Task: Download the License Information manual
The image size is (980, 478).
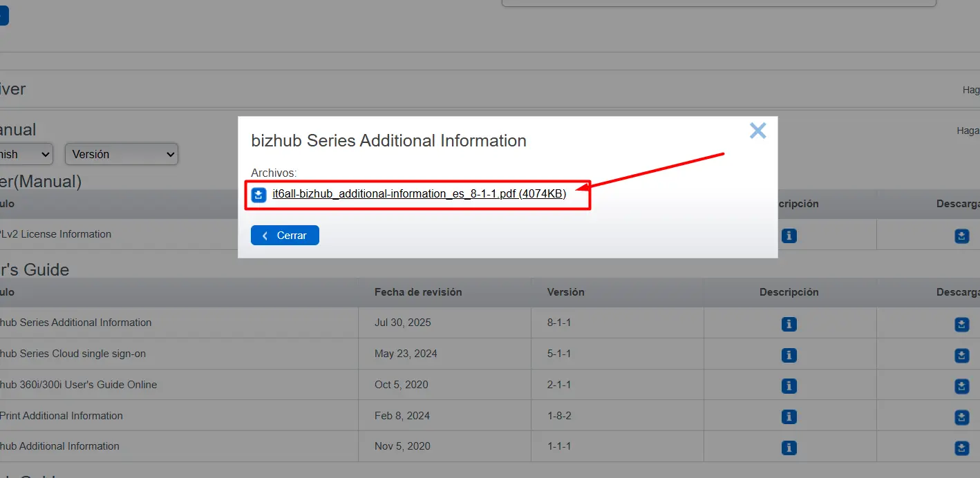Action: click(961, 236)
